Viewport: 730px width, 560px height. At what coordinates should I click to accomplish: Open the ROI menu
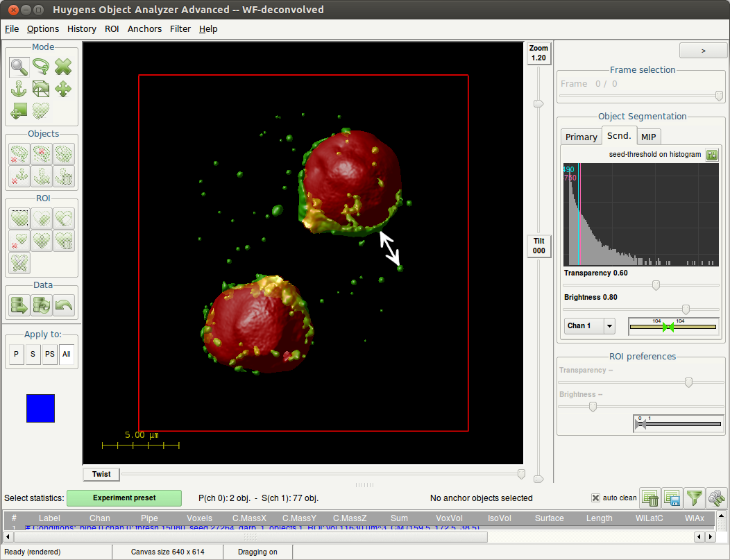pos(112,28)
